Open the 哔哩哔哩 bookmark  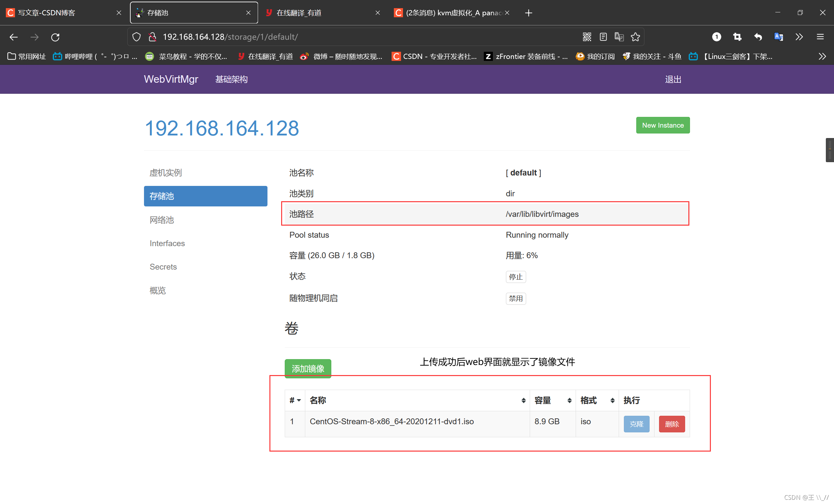point(95,56)
